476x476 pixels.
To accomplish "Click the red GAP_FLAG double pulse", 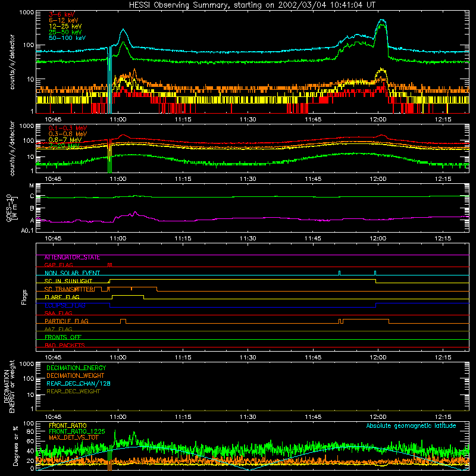I will coord(110,265).
